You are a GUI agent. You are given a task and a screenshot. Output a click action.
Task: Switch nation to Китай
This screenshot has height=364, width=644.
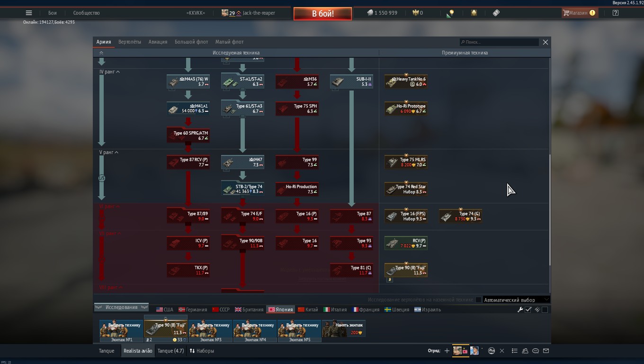308,309
